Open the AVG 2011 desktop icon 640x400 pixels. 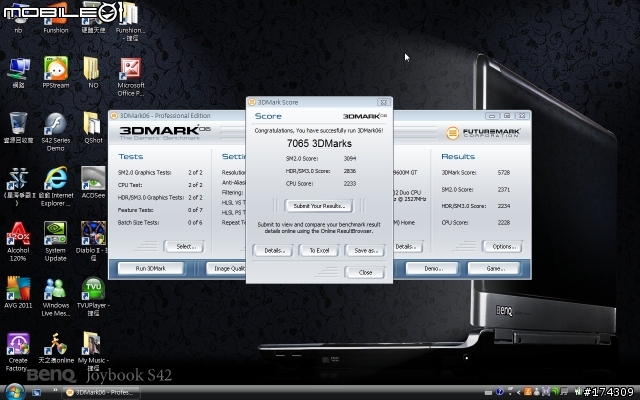[x=17, y=288]
